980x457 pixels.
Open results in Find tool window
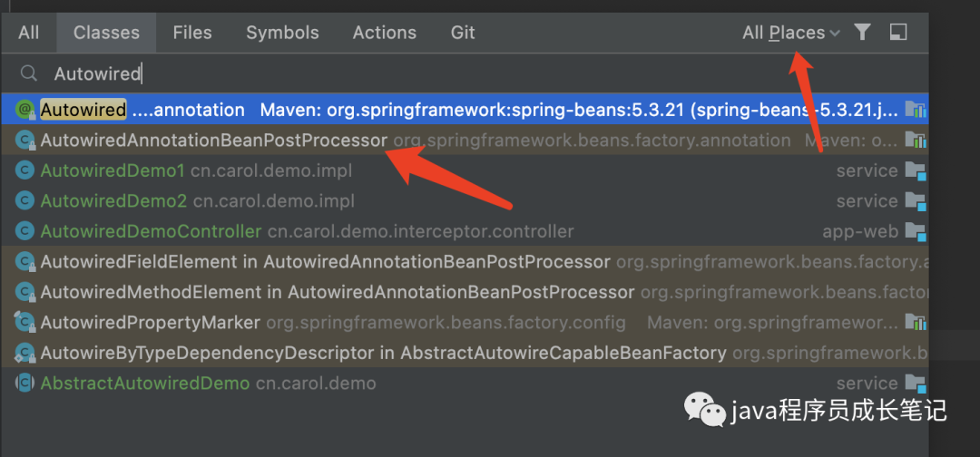pos(898,33)
